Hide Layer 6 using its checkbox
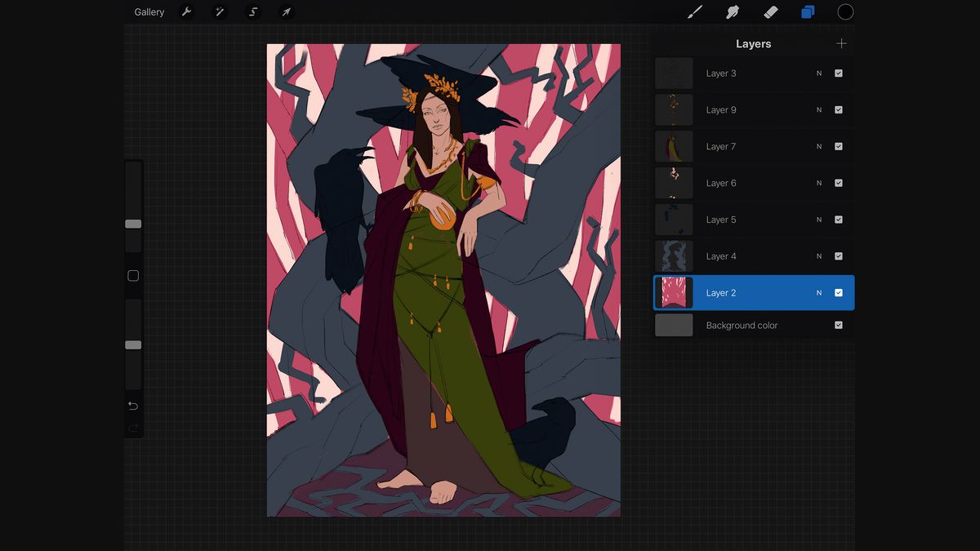This screenshot has height=551, width=980. point(838,183)
